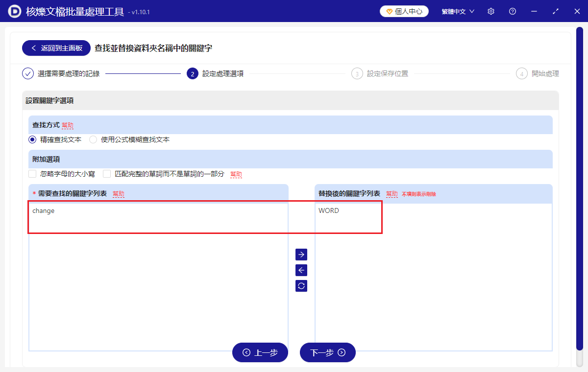The height and width of the screenshot is (372, 588).
Task: Click the app logo icon in the title bar
Action: point(13,11)
